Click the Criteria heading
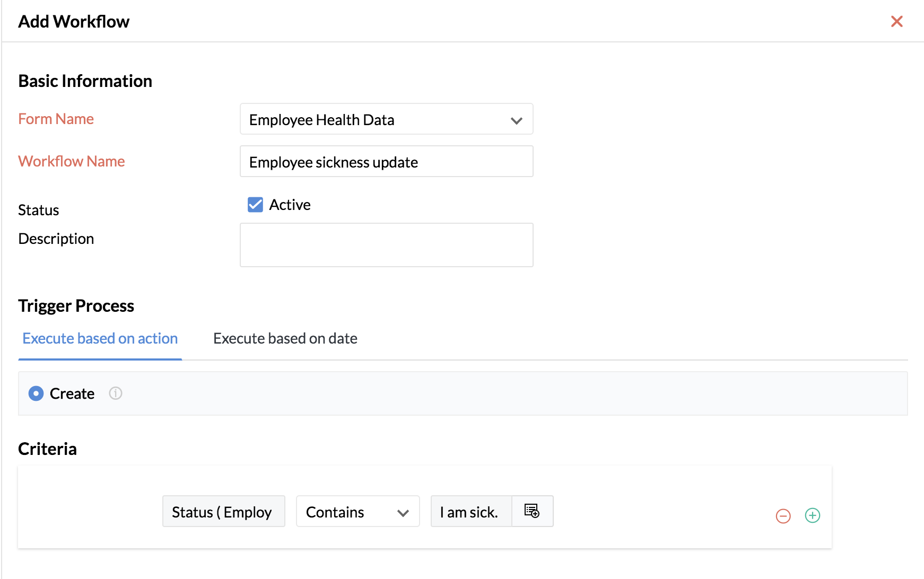924x579 pixels. pos(47,449)
